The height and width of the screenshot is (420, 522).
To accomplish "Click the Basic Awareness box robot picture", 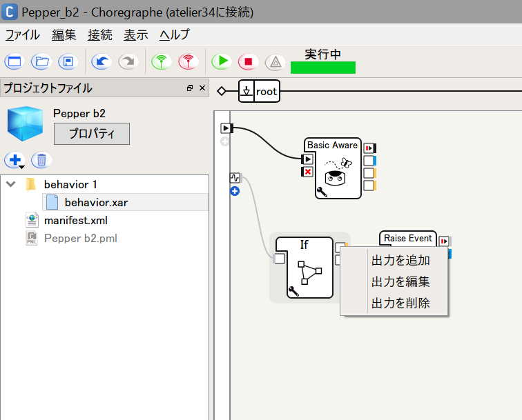I will pos(338,172).
